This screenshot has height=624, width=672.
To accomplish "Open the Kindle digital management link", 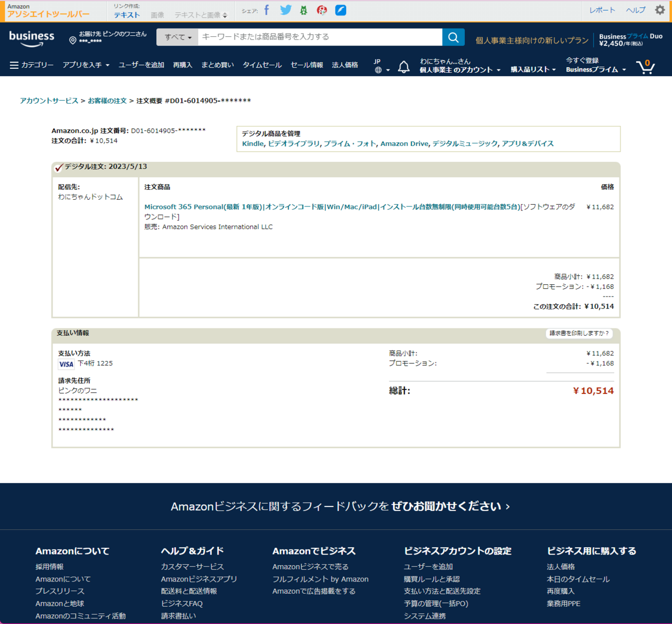I will pos(253,144).
